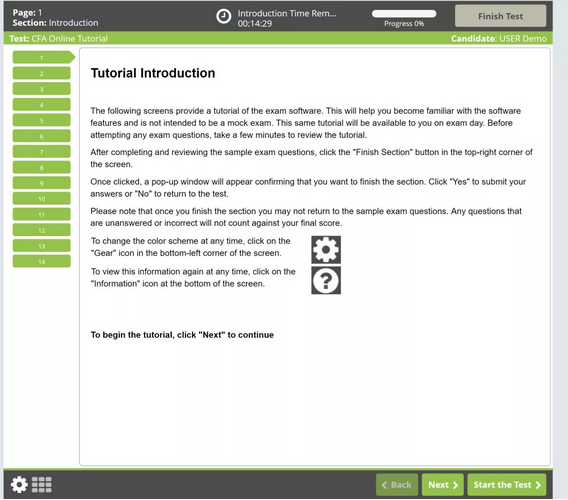Jump to page 14 in the sidebar

click(x=42, y=261)
